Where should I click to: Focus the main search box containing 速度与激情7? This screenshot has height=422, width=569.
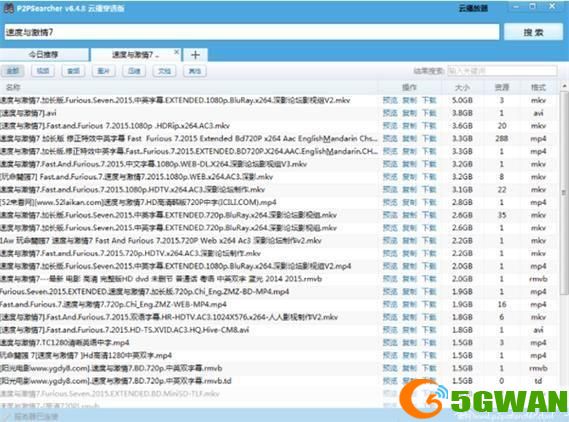click(x=251, y=32)
